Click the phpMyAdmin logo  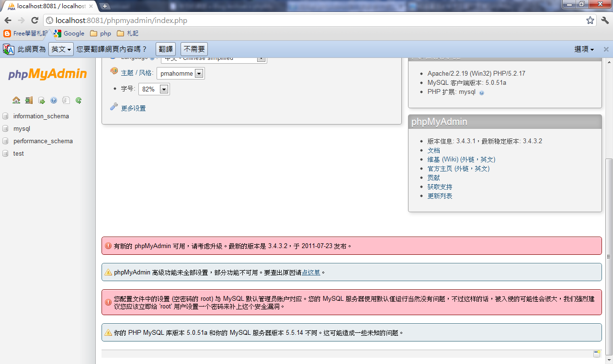tap(47, 74)
